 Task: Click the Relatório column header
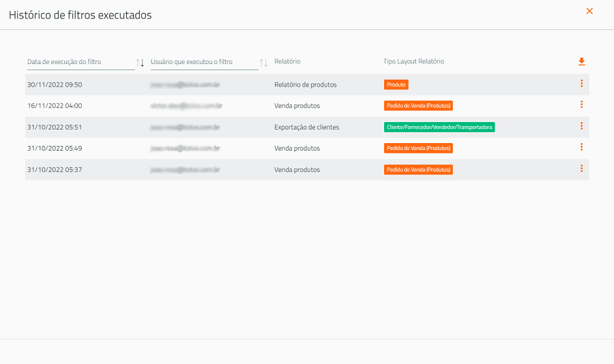point(287,61)
